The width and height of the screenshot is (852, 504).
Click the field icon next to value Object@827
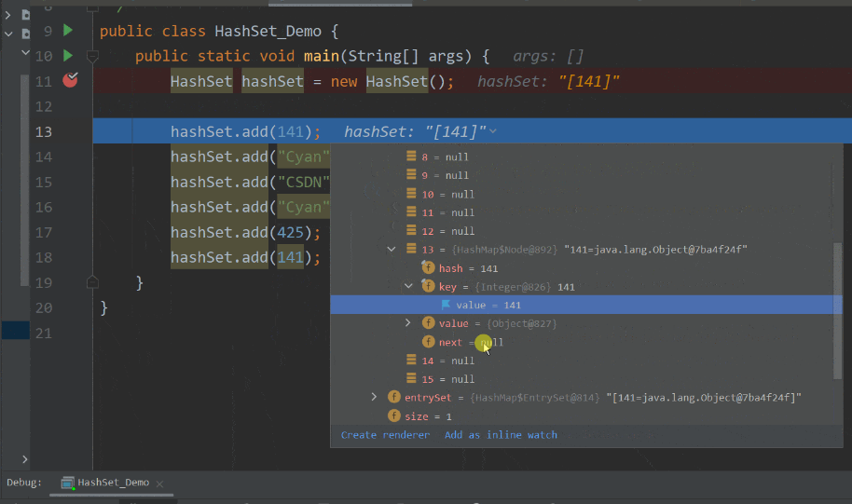(x=428, y=323)
